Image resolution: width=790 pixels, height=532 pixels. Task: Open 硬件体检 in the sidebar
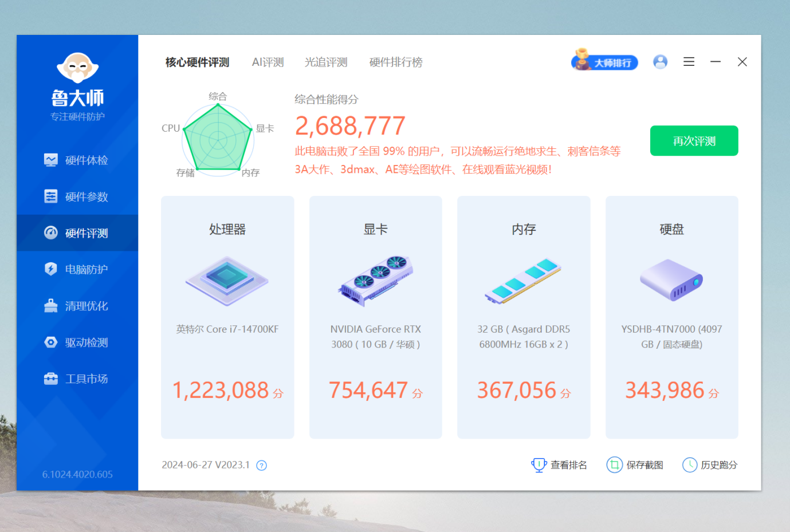coord(77,160)
